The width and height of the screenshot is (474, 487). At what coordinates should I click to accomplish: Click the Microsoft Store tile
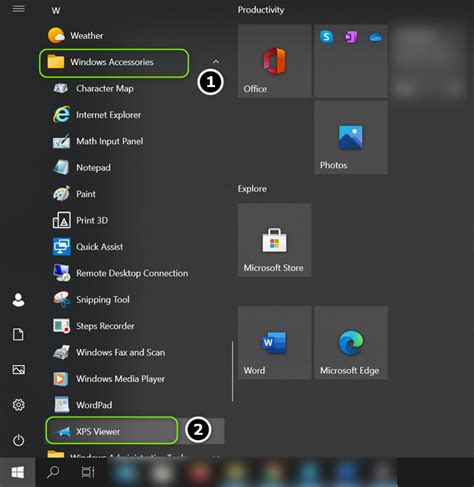click(274, 240)
